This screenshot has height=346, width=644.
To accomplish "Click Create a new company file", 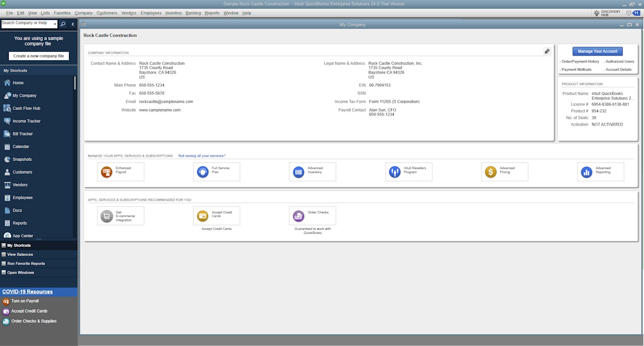I will coord(39,56).
